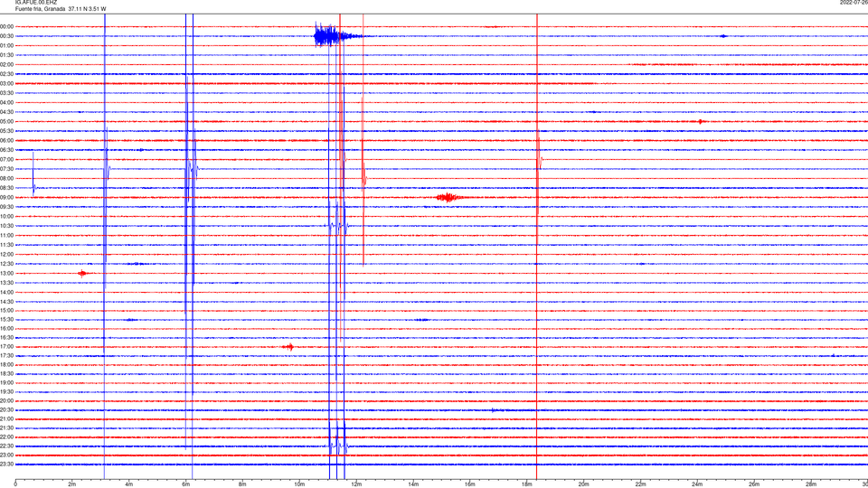This screenshot has height=488, width=868.
Task: Select the 10:30 trace time label
Action: (x=6, y=226)
